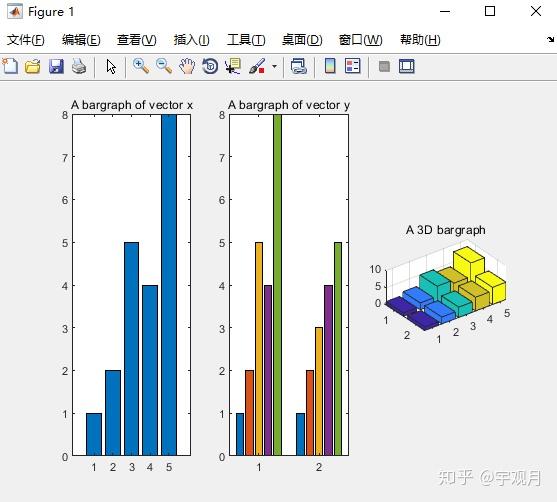Maximize the Figure 1 window
This screenshot has height=502, width=557.
coord(490,11)
